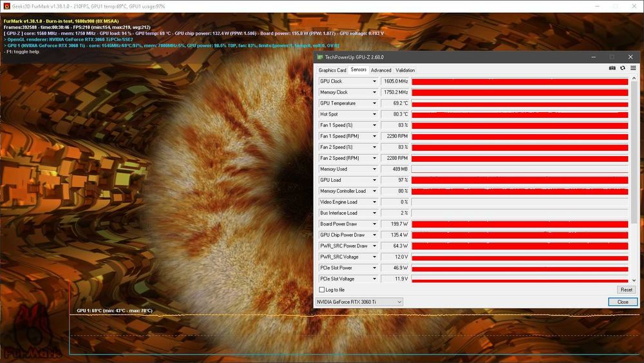This screenshot has height=363, width=644.
Task: Click 1605.0 MHz GPU Clock value
Action: click(x=395, y=81)
